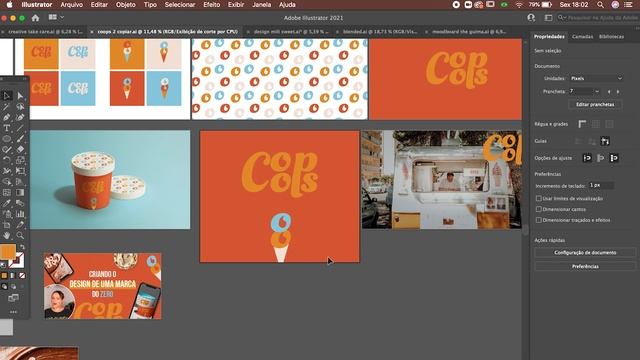The height and width of the screenshot is (360, 640).
Task: Open the Apple menu
Action: coord(9,5)
